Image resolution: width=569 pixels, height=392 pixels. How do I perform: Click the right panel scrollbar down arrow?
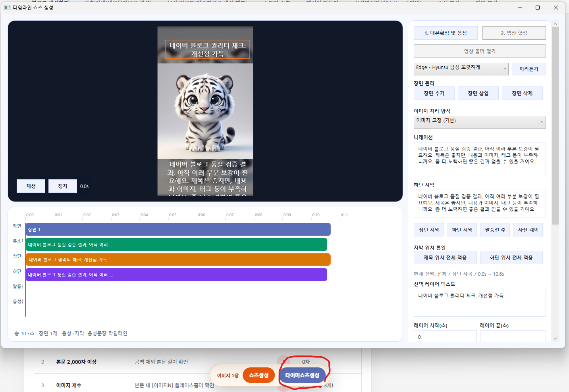pyautogui.click(x=555, y=338)
